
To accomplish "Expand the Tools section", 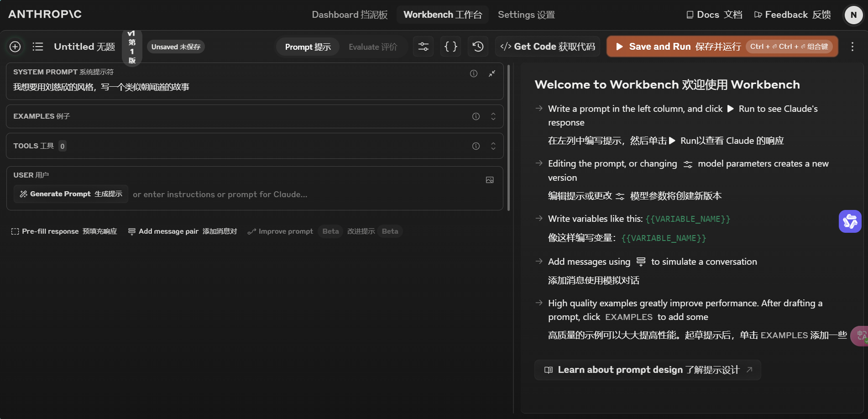I will (x=493, y=146).
